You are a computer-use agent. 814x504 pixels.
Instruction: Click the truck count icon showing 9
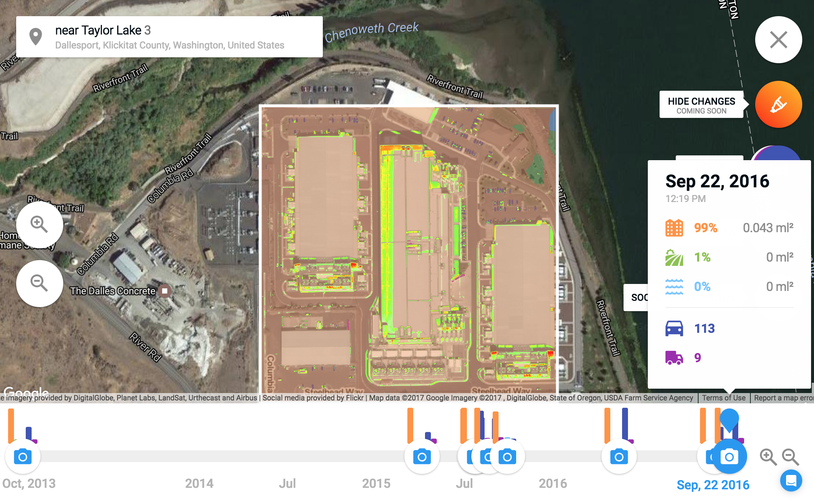point(674,357)
